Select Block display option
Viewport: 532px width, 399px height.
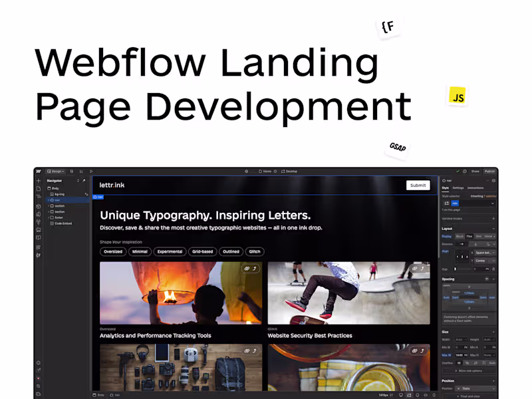460,236
